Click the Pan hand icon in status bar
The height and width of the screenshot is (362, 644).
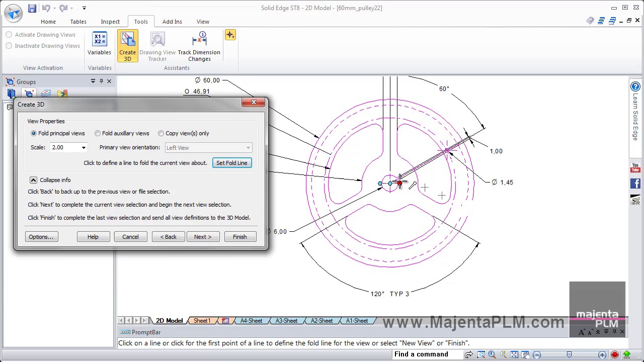[x=525, y=355]
